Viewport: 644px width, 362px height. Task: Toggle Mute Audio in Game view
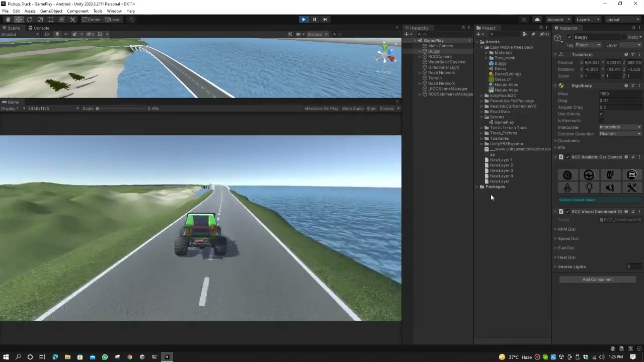tap(353, 109)
